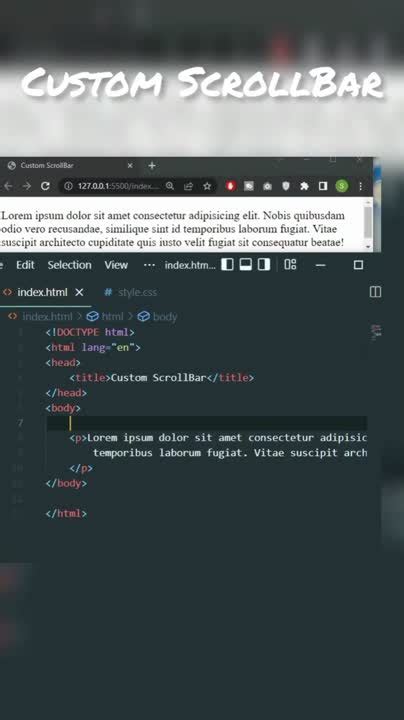The height and width of the screenshot is (720, 404).
Task: Open the Chrome three-dot menu
Action: pyautogui.click(x=360, y=186)
